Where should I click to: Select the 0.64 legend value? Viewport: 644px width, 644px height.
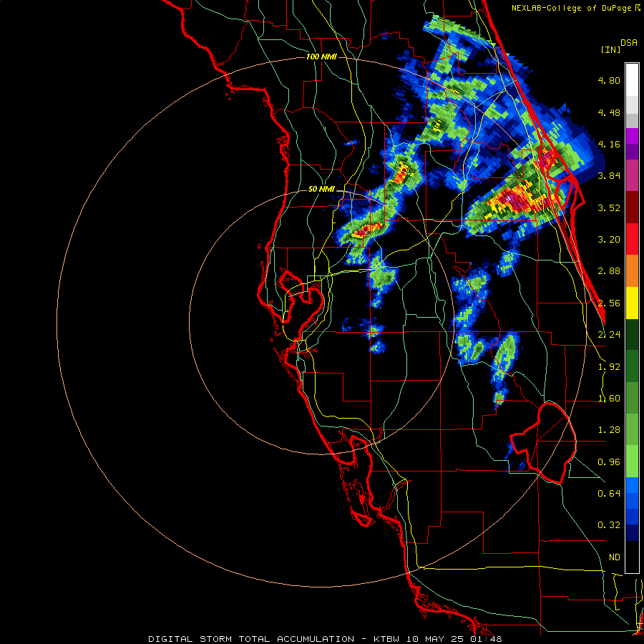point(609,494)
